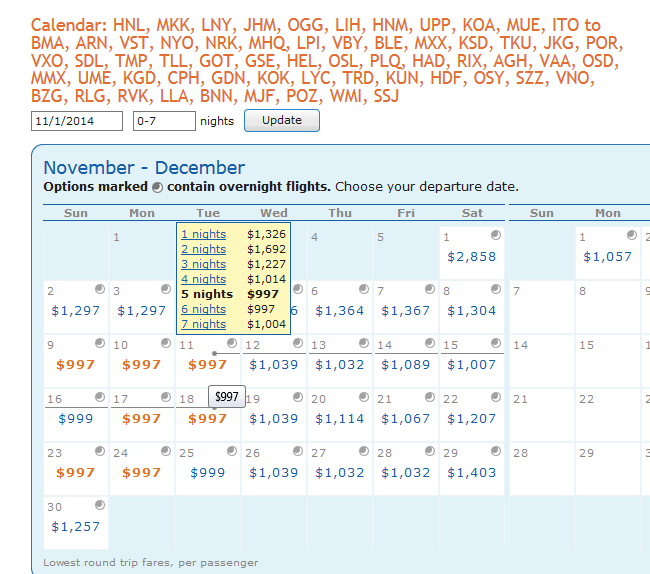Choose the $1,114 fare on November 20

click(x=339, y=419)
